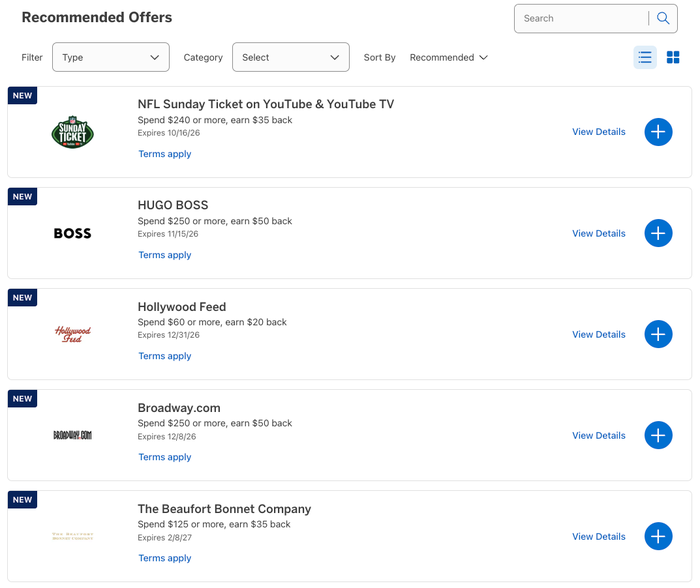Image resolution: width=700 pixels, height=588 pixels.
Task: Open Terms apply for HUGO BOSS
Action: pos(165,255)
